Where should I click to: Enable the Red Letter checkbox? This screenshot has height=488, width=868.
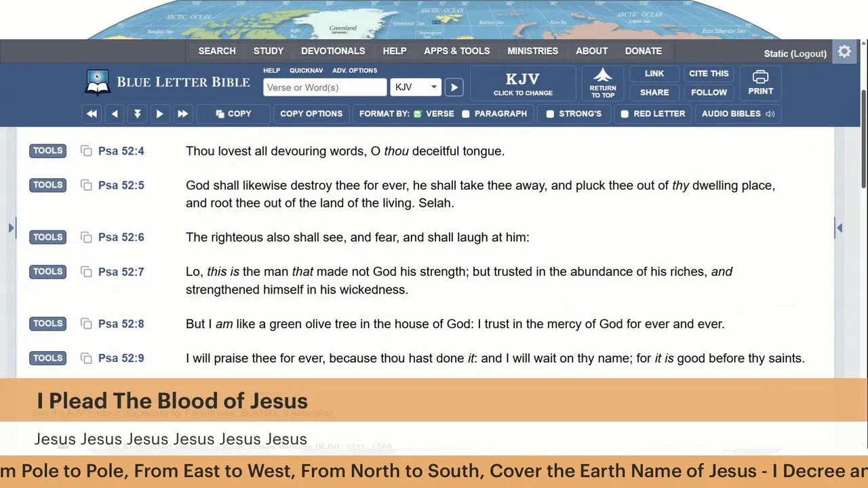pyautogui.click(x=625, y=114)
